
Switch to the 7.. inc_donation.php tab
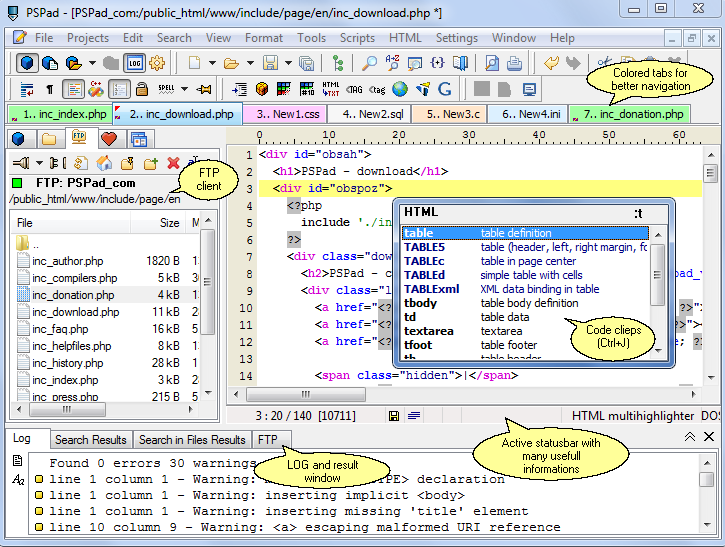click(x=630, y=114)
